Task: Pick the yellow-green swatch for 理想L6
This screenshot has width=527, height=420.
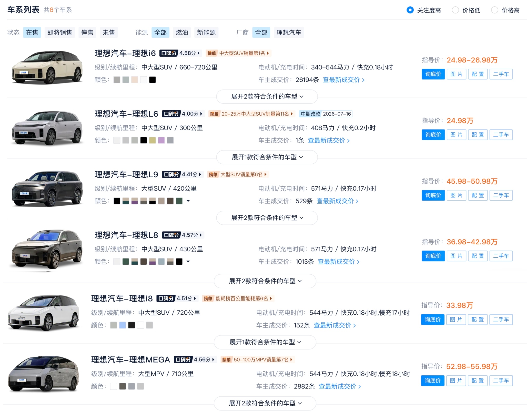Action: click(152, 140)
